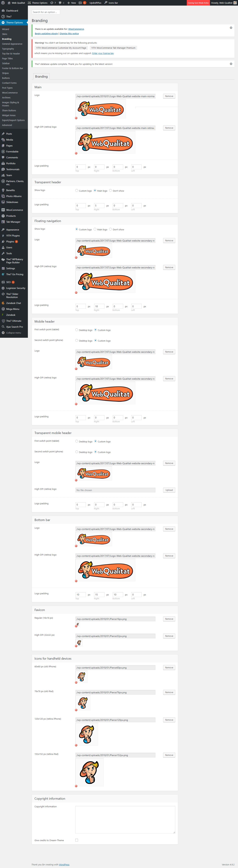The image size is (238, 868).
Task: Open UpdraftPlus in the admin bar
Action: (95, 3)
